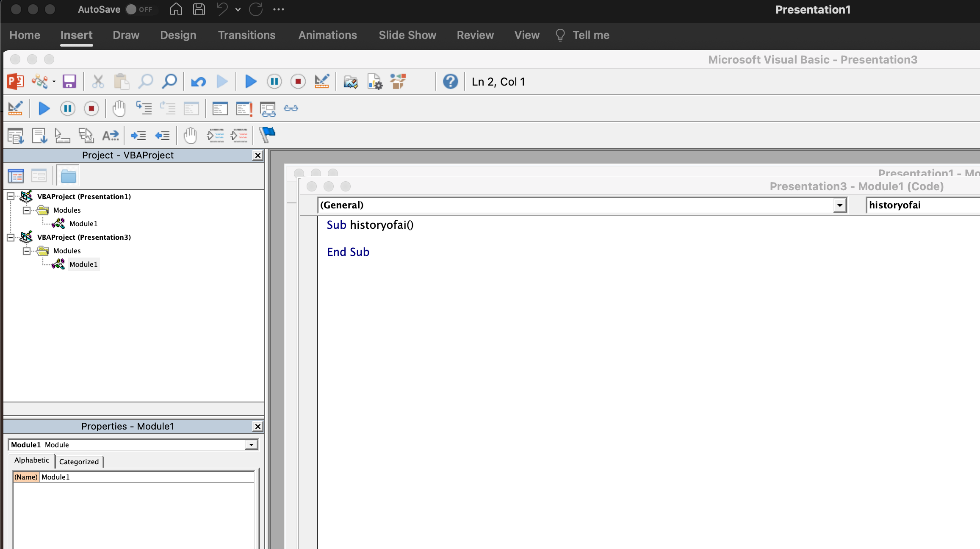The image size is (980, 549).
Task: Open the Visual Basic Help question-mark icon
Action: 450,81
